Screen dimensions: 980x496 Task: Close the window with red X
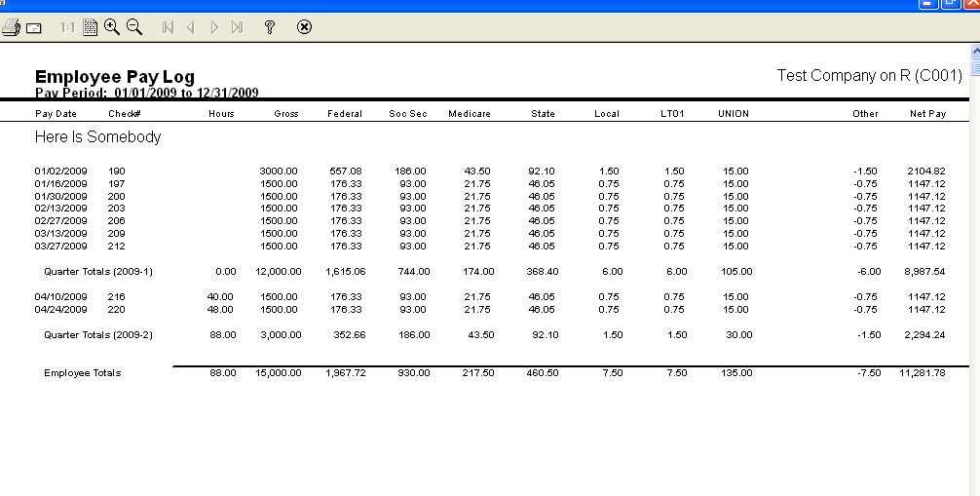tap(972, 3)
